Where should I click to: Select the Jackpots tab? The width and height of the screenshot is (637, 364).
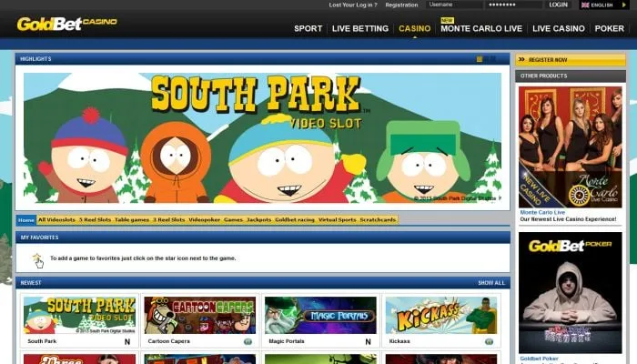pos(258,220)
